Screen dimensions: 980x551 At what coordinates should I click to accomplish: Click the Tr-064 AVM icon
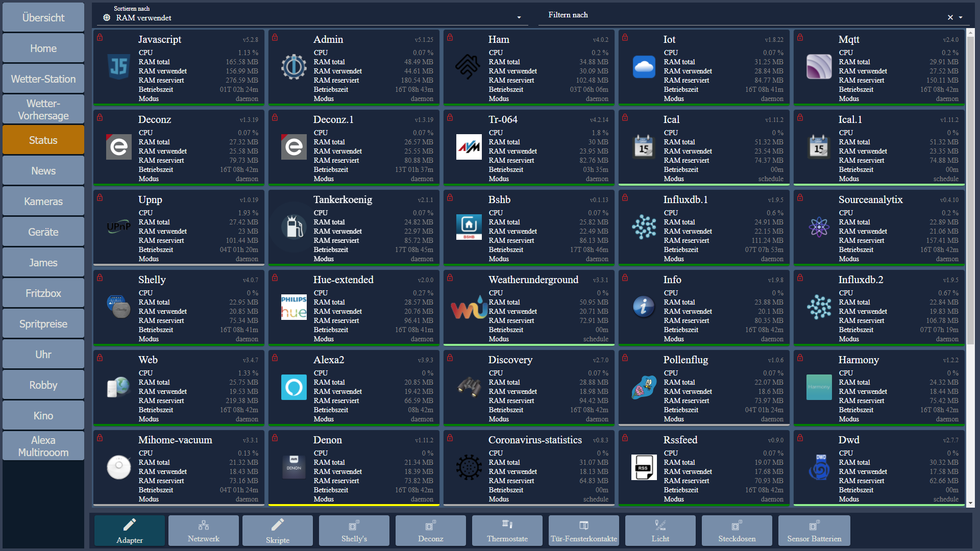469,147
